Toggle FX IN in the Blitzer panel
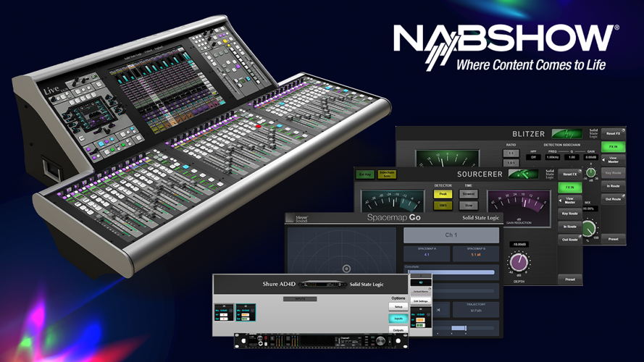644x362 pixels. [x=613, y=146]
